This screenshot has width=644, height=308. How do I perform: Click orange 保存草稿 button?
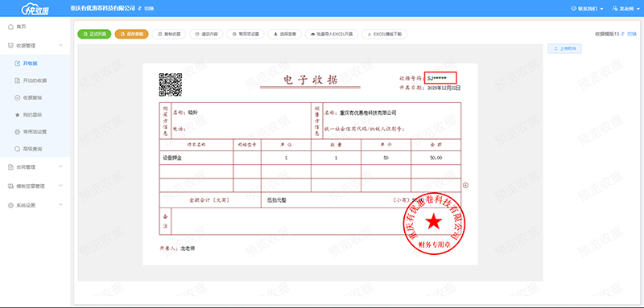click(131, 34)
